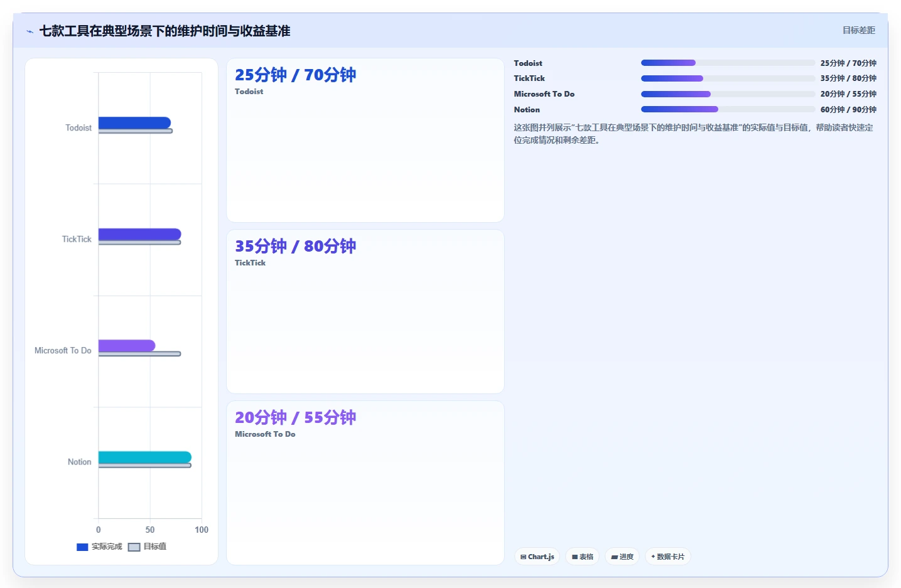Click the Todoist y-axis label on the chart
This screenshot has height=588, width=901.
coord(78,128)
